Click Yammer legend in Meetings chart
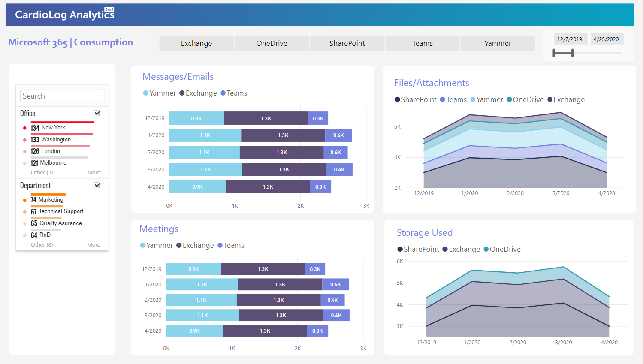The width and height of the screenshot is (643, 364). [157, 245]
